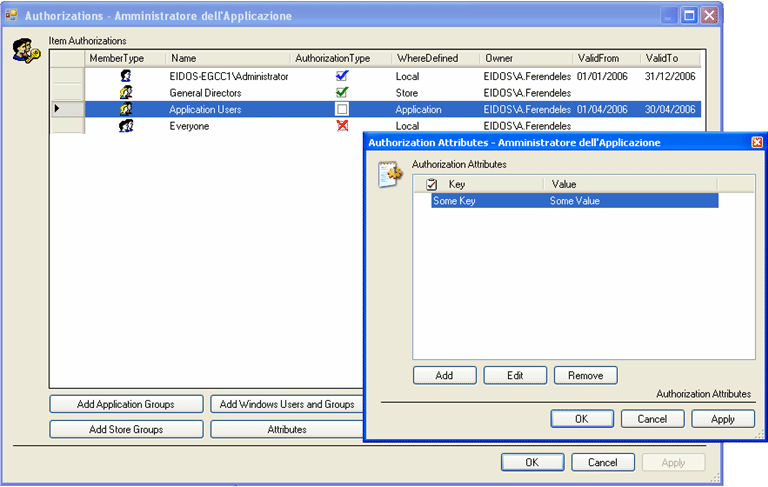
Task: Toggle red cross authorization for Everyone
Action: pos(342,126)
